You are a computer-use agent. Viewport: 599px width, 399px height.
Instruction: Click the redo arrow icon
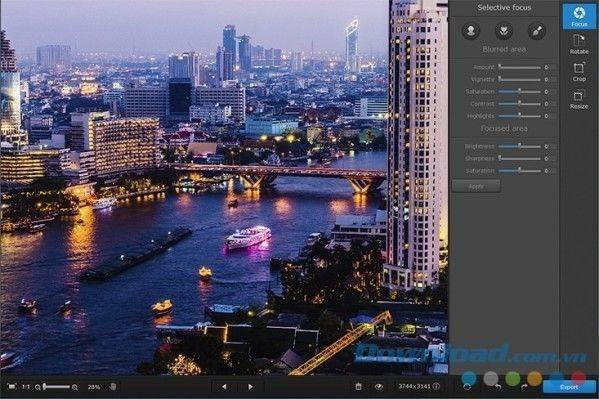(524, 387)
